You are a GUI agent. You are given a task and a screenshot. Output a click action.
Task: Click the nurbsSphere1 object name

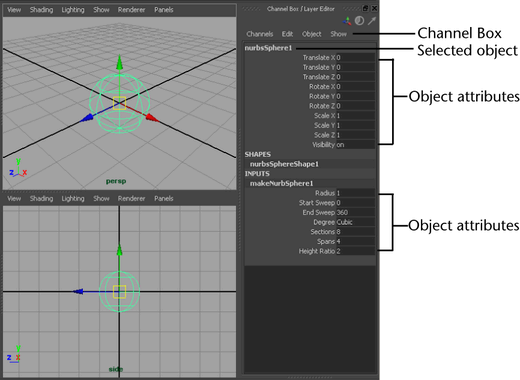click(268, 48)
